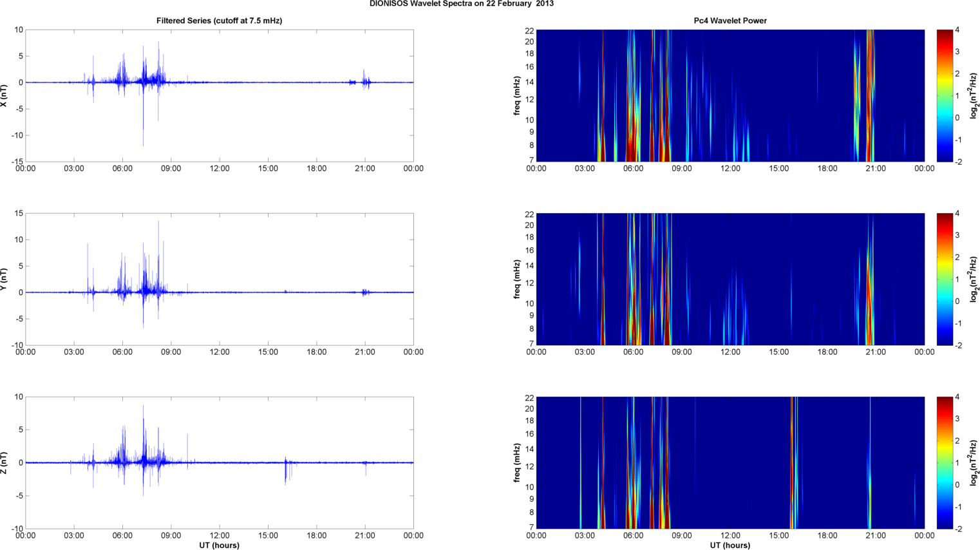The width and height of the screenshot is (980, 550).
Task: Click the middle wavelet power spectrogram
Action: pyautogui.click(x=730, y=279)
